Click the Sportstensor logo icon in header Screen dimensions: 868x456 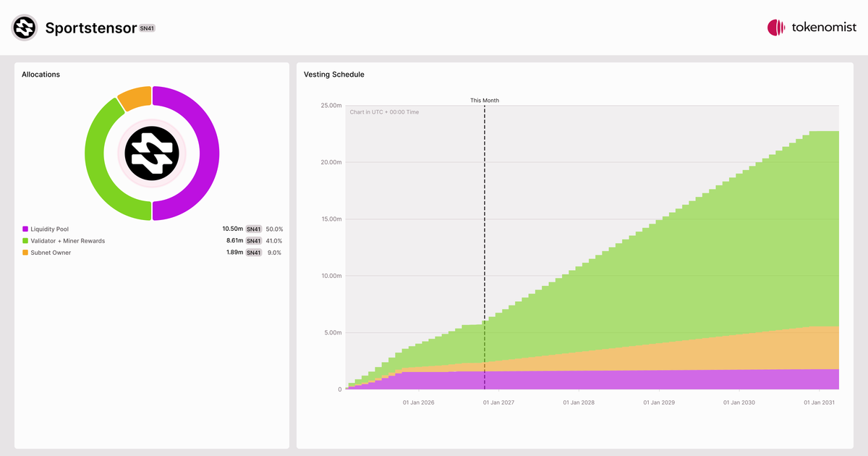click(25, 28)
